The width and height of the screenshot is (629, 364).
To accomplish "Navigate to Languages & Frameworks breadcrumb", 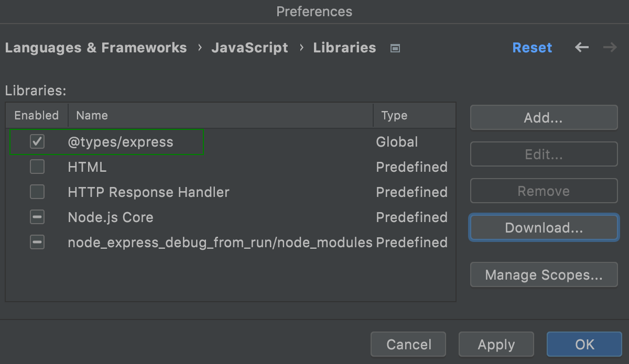I will pos(96,48).
